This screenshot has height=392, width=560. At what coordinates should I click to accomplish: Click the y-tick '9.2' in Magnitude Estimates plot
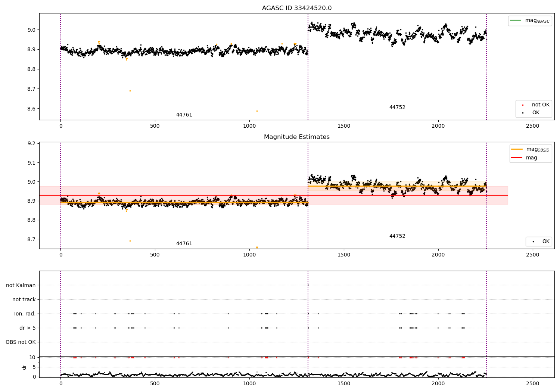pos(32,144)
